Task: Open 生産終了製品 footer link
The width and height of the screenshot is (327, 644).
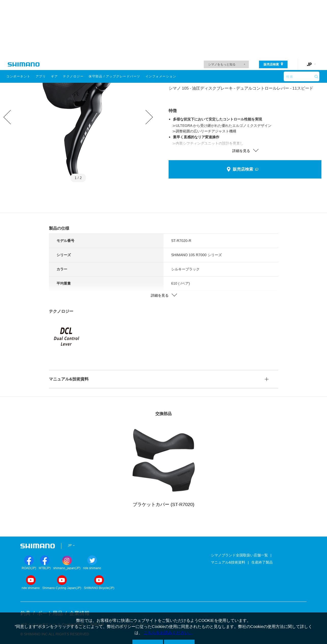Action: (262, 562)
